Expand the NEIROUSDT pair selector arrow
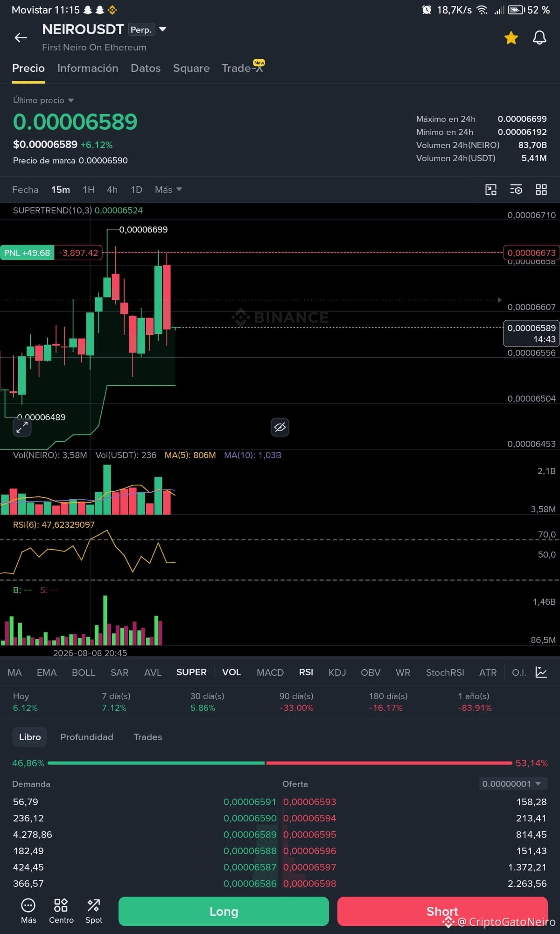Image resolution: width=560 pixels, height=934 pixels. 163,29
